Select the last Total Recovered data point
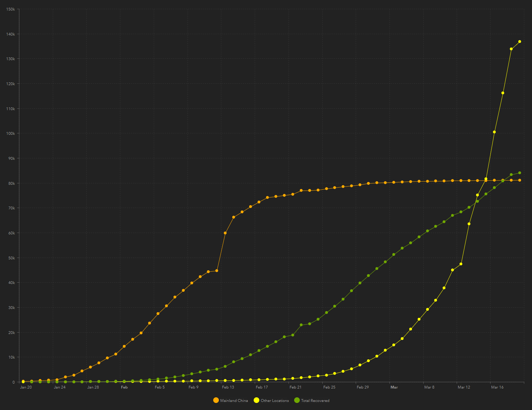This screenshot has width=532, height=410. click(x=520, y=173)
